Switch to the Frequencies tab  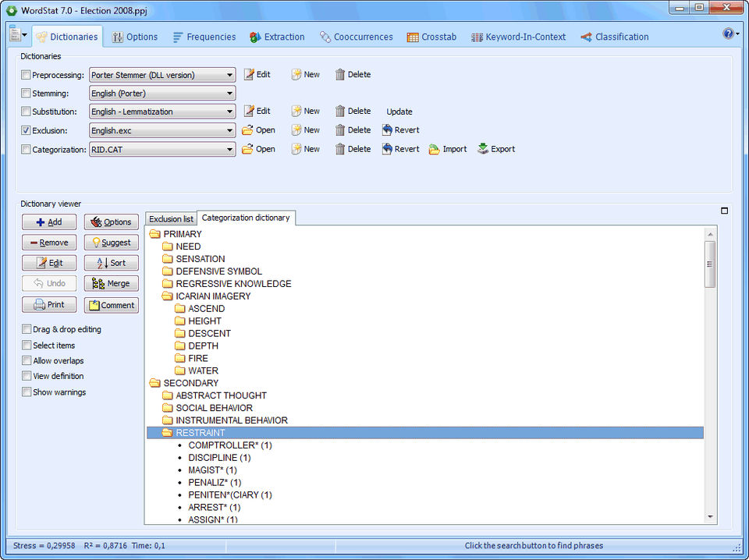[x=204, y=37]
